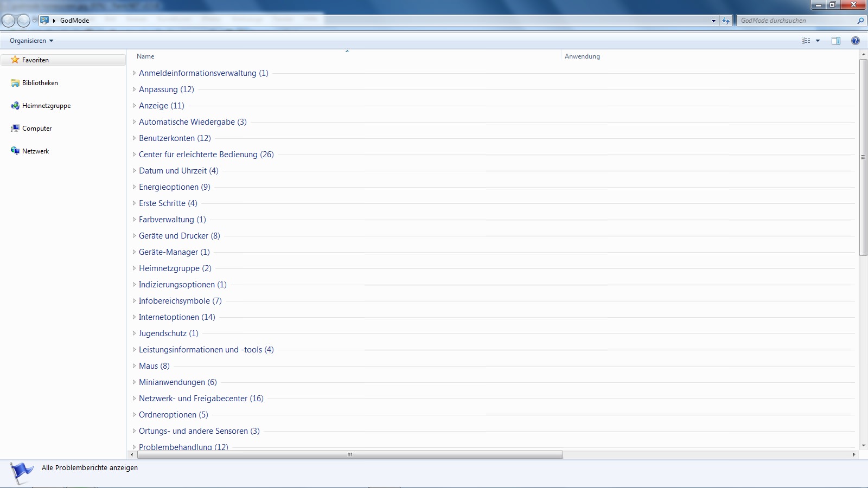Change view with the view icon
Screen dimensions: 868x488
[x=806, y=41]
